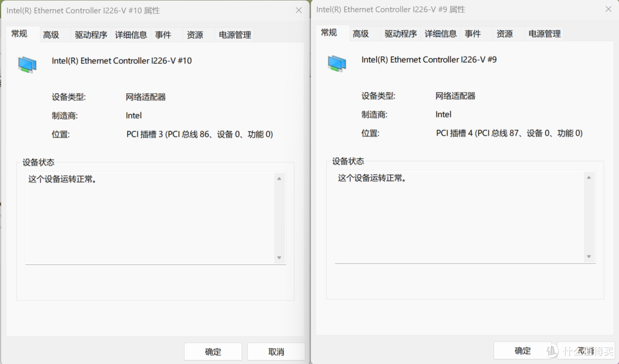Click scroll-down arrow in #9 device status box
This screenshot has width=619, height=364.
click(589, 257)
